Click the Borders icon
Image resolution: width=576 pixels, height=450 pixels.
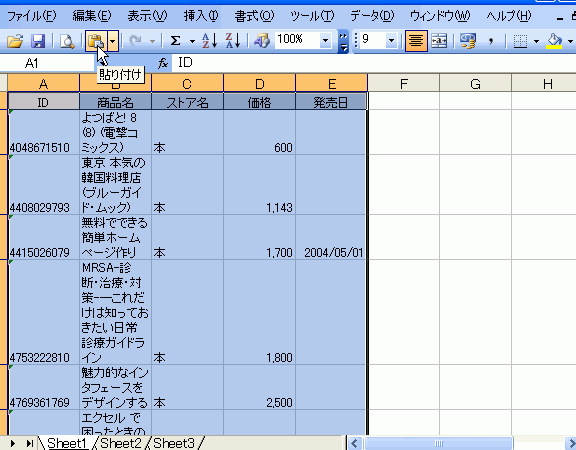click(520, 41)
